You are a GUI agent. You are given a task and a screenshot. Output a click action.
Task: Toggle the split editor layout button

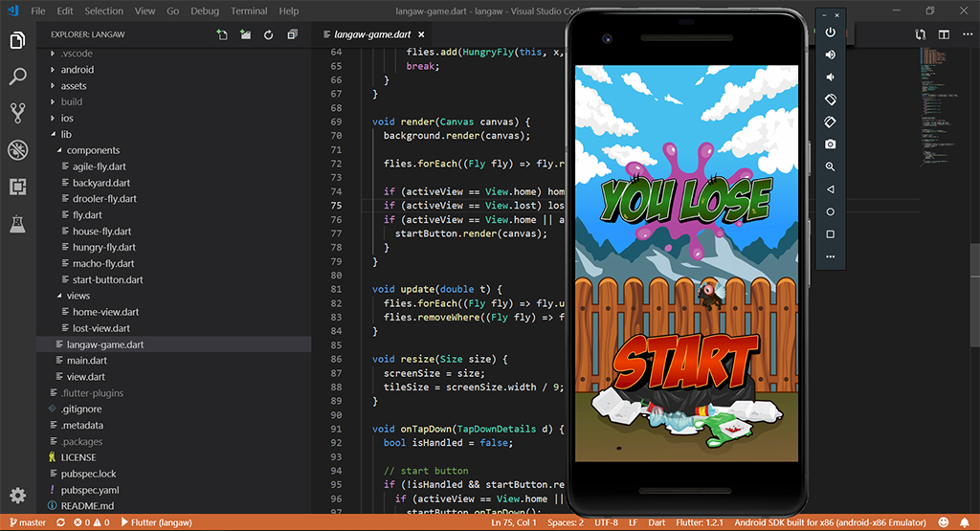pos(944,34)
